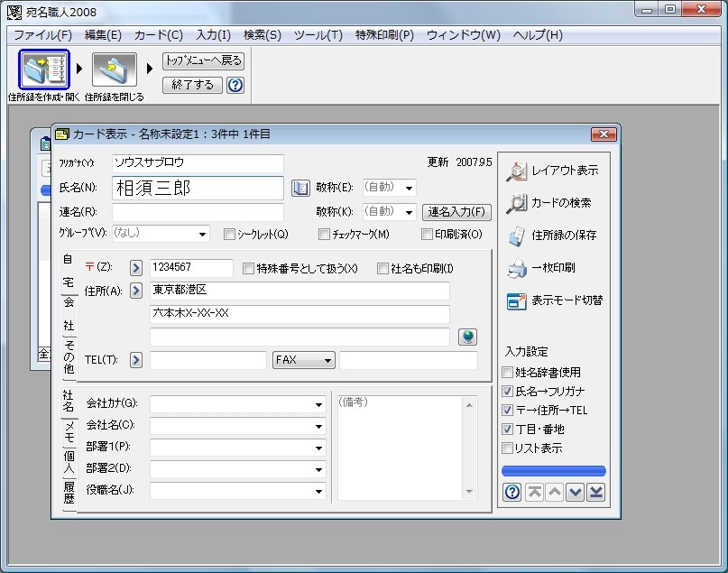Viewport: 728px width, 573px height.
Task: Open ツール(T) menu
Action: coord(318,35)
